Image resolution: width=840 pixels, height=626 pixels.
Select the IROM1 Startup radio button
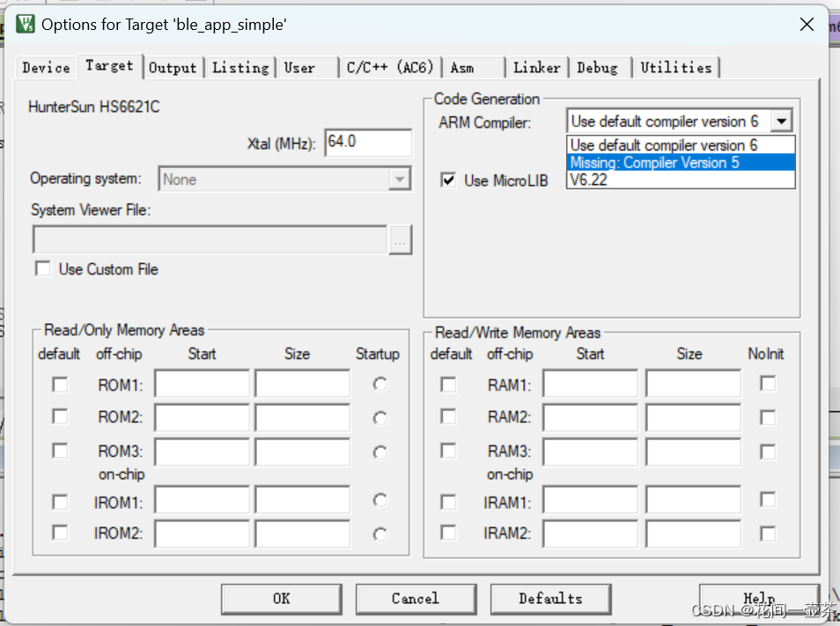pyautogui.click(x=379, y=500)
